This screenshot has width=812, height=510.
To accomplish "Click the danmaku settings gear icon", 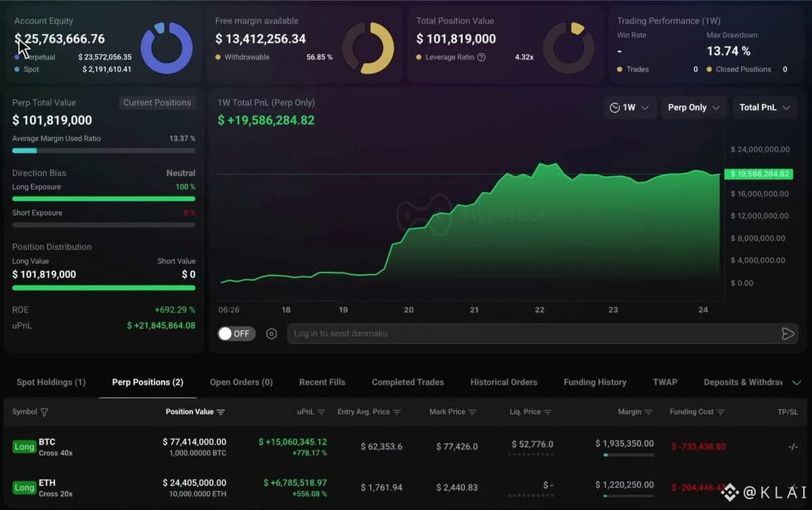I will 272,334.
